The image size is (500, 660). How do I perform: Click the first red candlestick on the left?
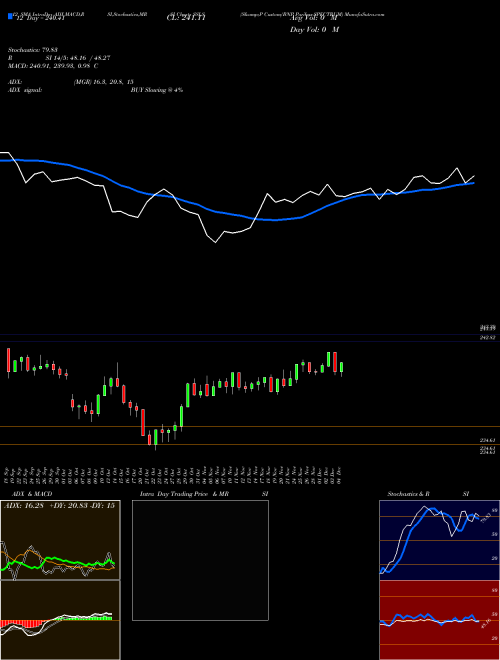pos(8,361)
